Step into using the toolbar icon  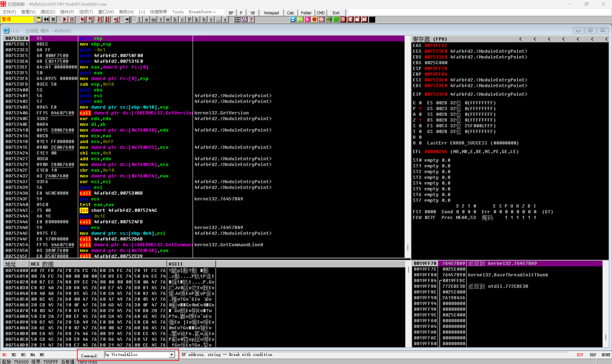tap(83, 19)
